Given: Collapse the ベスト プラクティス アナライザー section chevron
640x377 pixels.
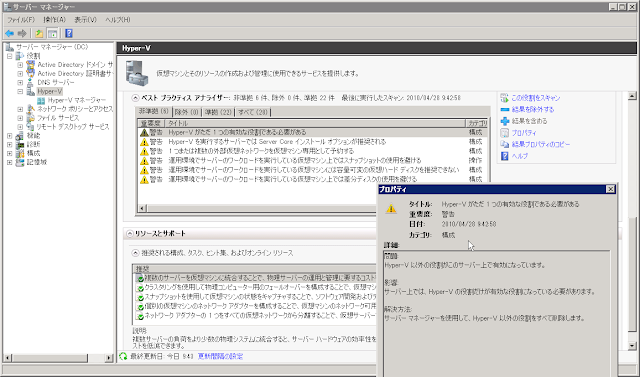Looking at the screenshot, I should coord(135,98).
